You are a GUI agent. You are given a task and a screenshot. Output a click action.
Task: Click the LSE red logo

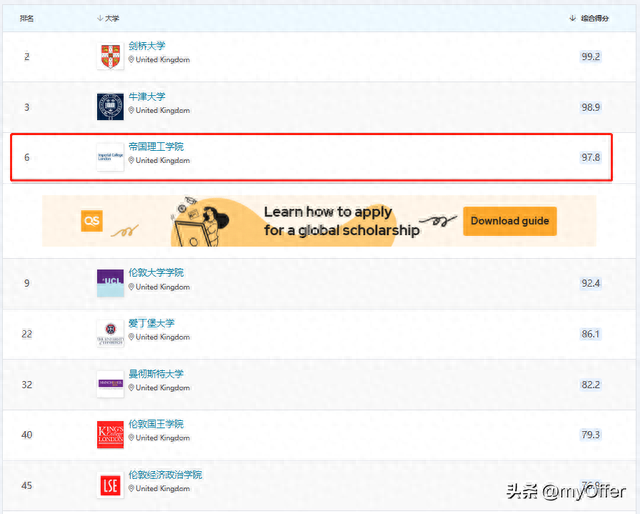[x=111, y=485]
